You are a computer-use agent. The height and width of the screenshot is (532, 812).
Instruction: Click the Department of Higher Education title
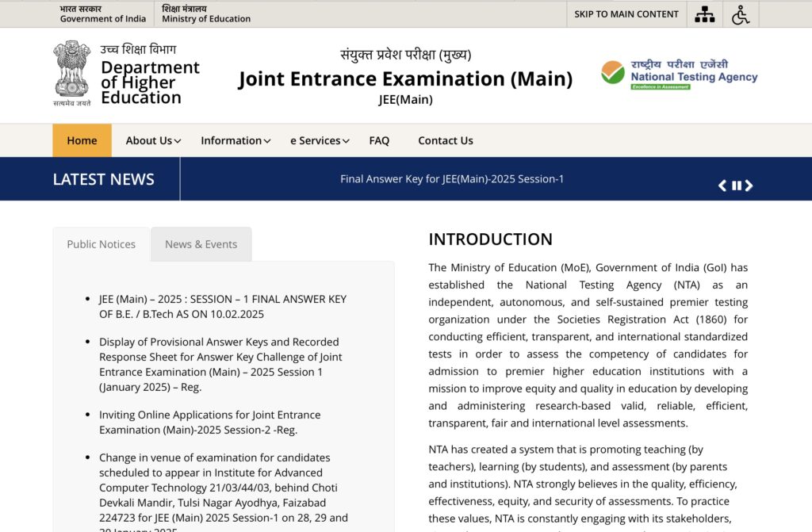tap(150, 82)
